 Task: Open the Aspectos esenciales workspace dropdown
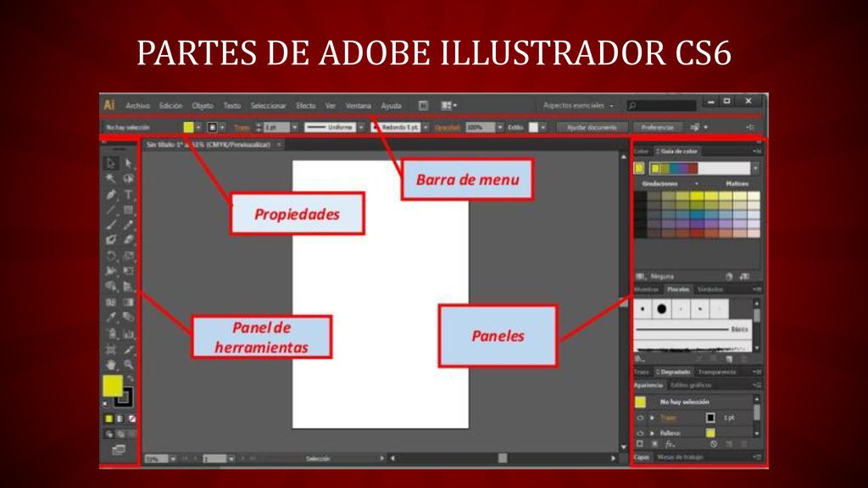(x=578, y=105)
